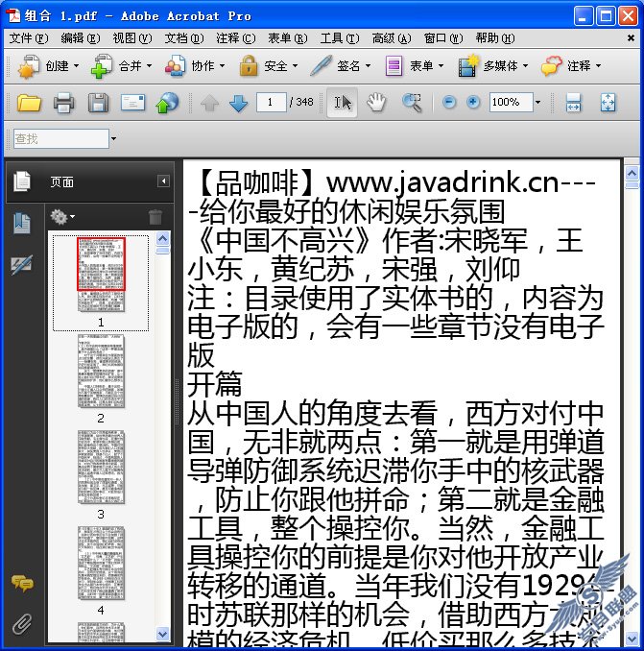Click the zoom percentage field showing 100%
The height and width of the screenshot is (651, 644).
click(x=511, y=102)
